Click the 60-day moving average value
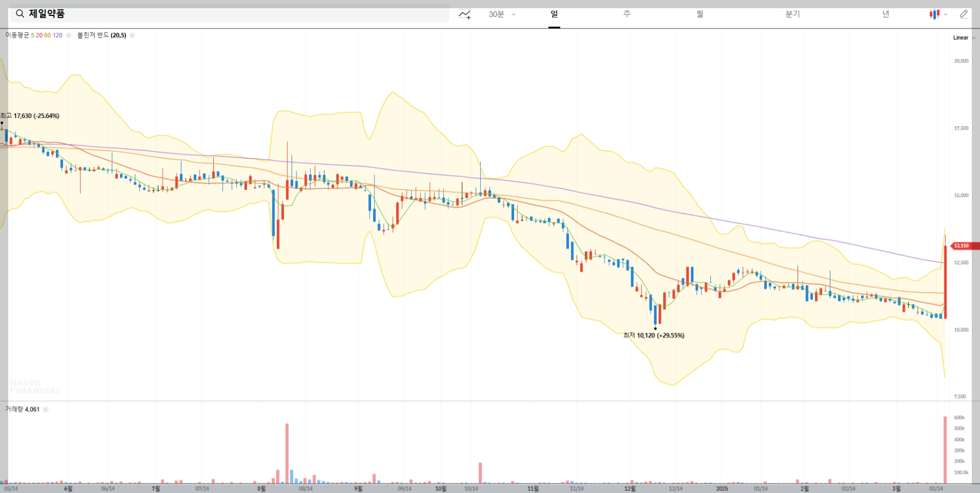 (47, 35)
